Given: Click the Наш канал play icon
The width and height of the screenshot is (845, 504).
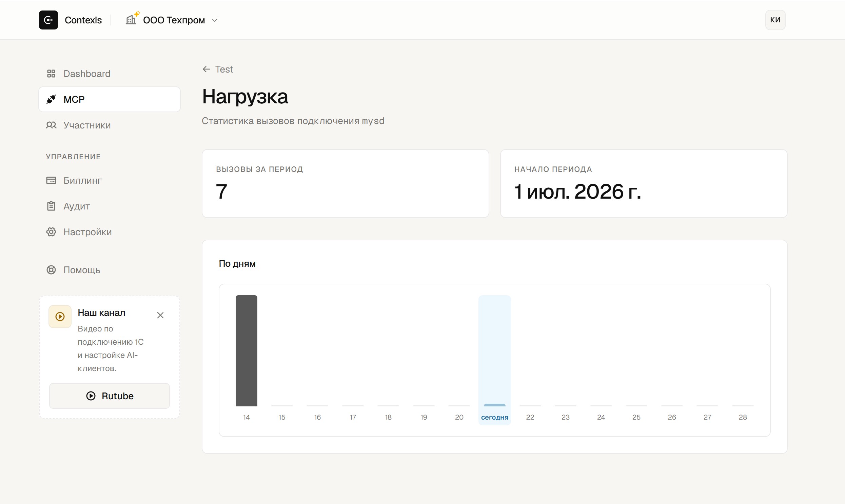Looking at the screenshot, I should click(x=60, y=317).
